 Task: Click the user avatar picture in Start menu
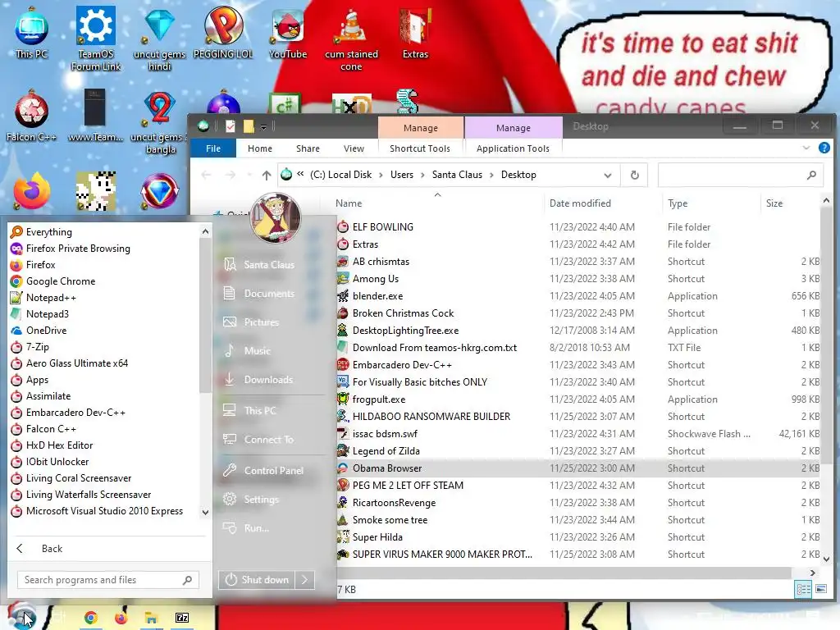pyautogui.click(x=276, y=217)
